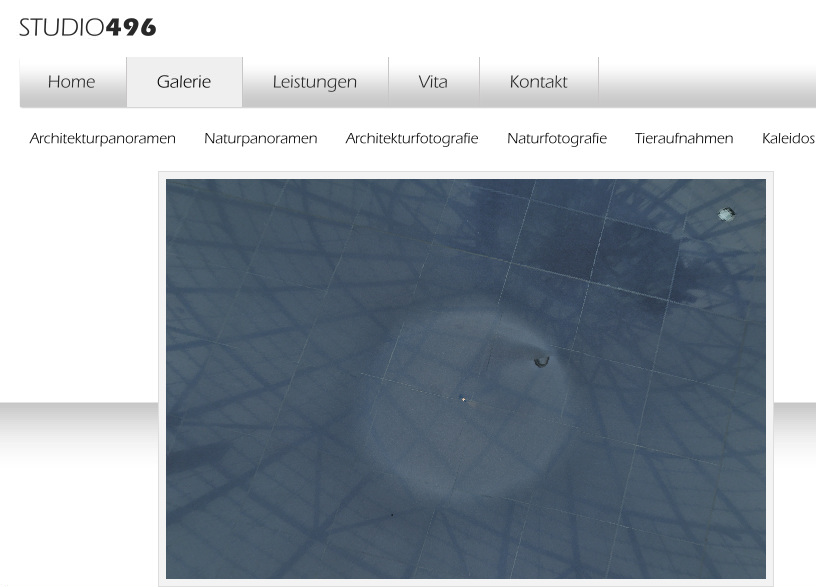Select the Naturfotografie category

point(556,139)
